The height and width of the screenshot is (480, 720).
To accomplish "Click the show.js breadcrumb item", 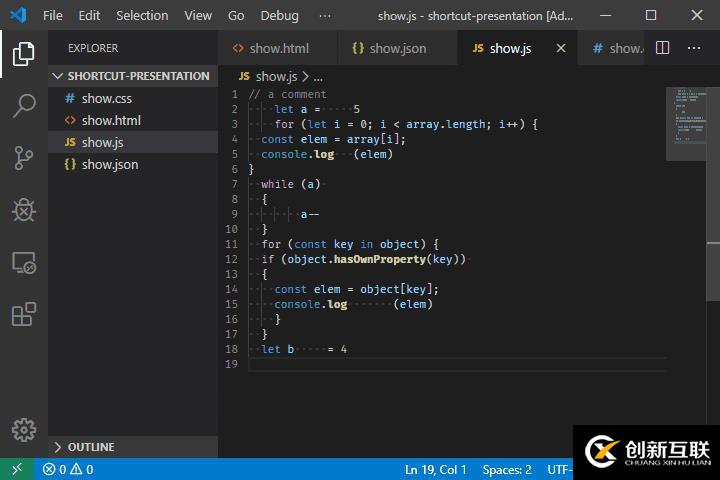I will tap(268, 77).
